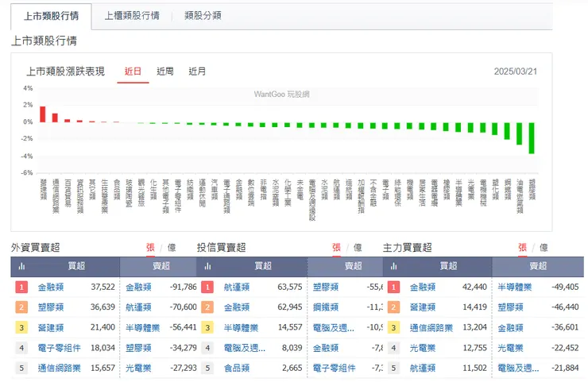Click the 賣超 header in 投信 table
This screenshot has width=588, height=386.
click(x=354, y=266)
